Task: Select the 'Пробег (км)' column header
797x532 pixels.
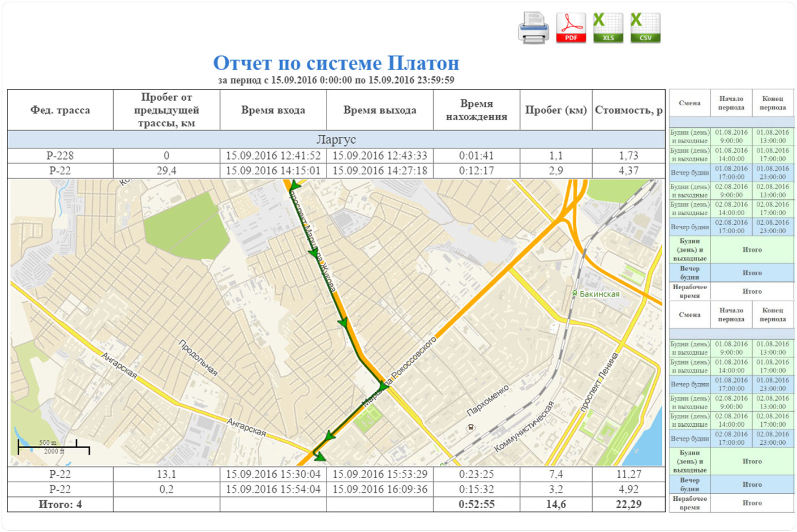Action: pyautogui.click(x=556, y=110)
